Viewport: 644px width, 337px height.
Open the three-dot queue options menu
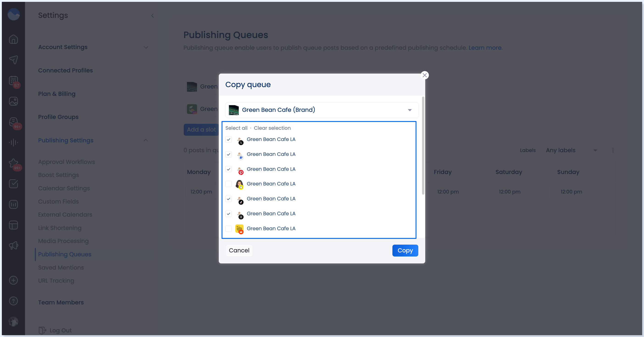click(613, 150)
